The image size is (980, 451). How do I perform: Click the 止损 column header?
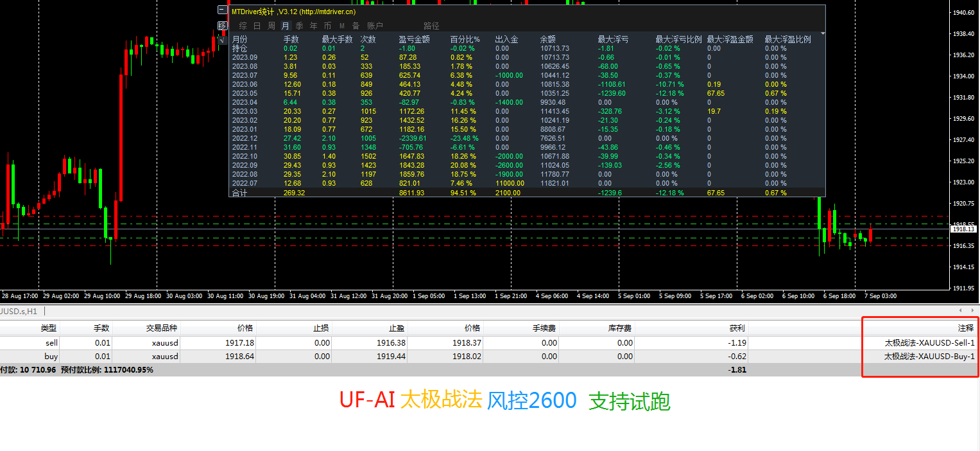point(322,328)
